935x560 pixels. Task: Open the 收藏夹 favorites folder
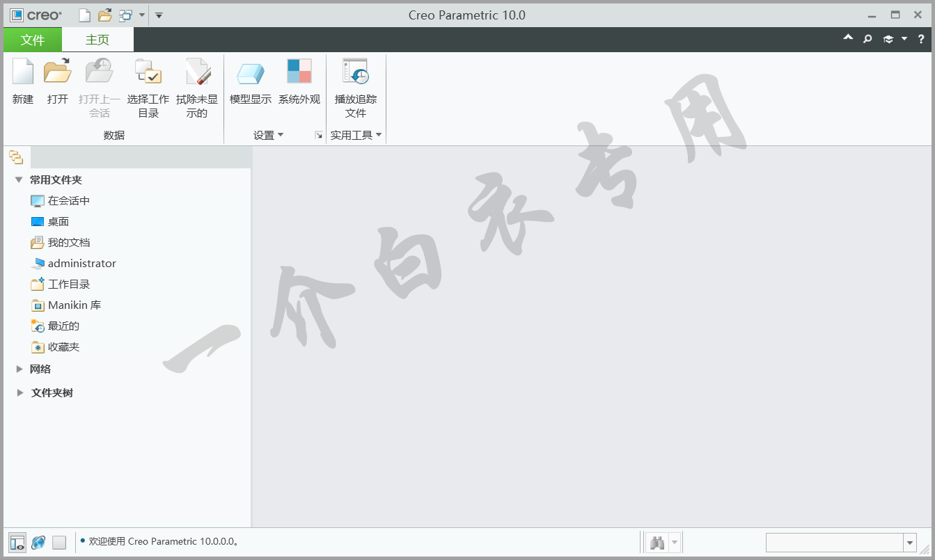(55, 347)
